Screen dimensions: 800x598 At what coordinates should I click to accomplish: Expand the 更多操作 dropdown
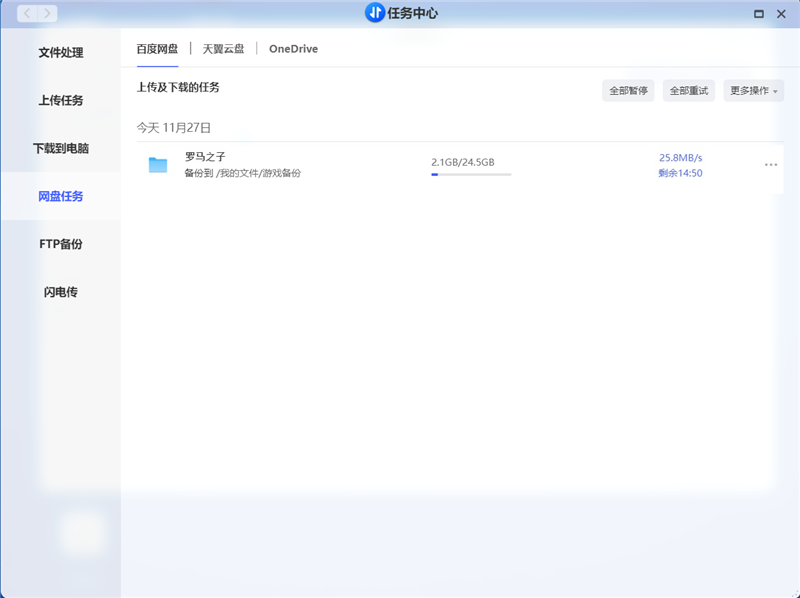tap(753, 91)
